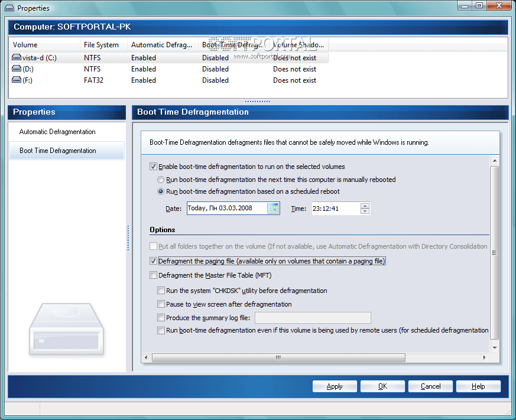The width and height of the screenshot is (516, 420).
Task: Click the Apply button
Action: pyautogui.click(x=335, y=386)
